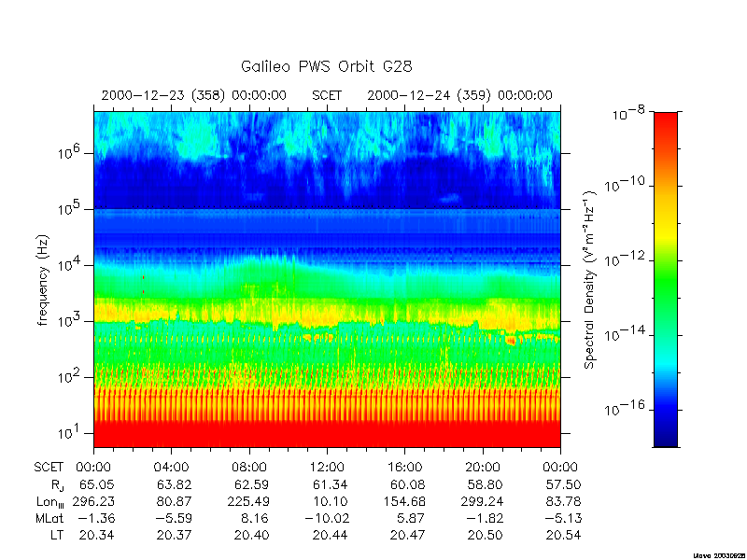Image resolution: width=747 pixels, height=560 pixels.
Task: Click the MLat value 8.16
Action: 255,518
